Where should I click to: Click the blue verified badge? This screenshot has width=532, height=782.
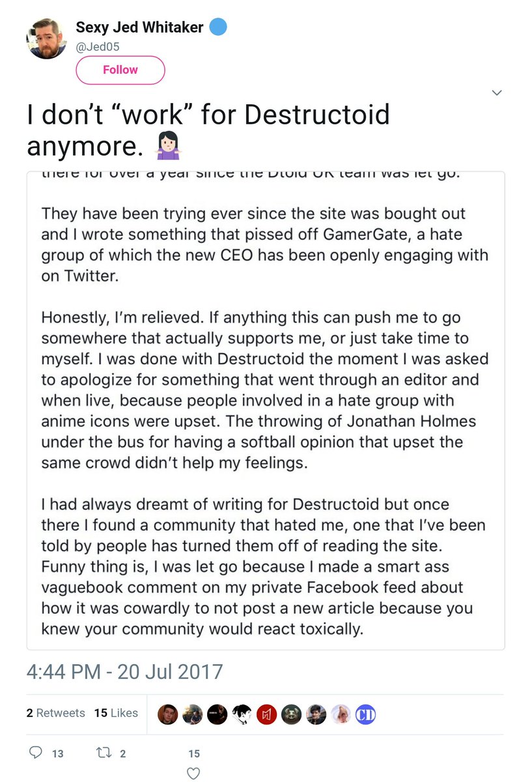click(x=218, y=27)
